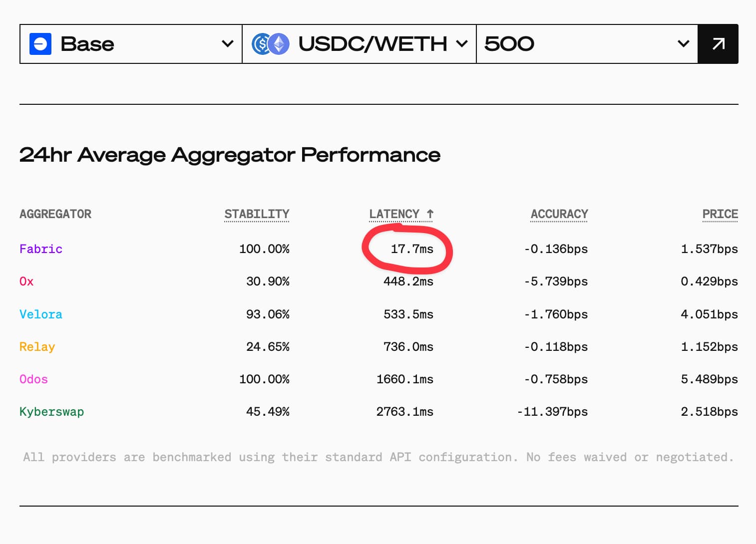Expand the 500 amount dropdown chevron
This screenshot has height=544, width=756.
pos(683,44)
